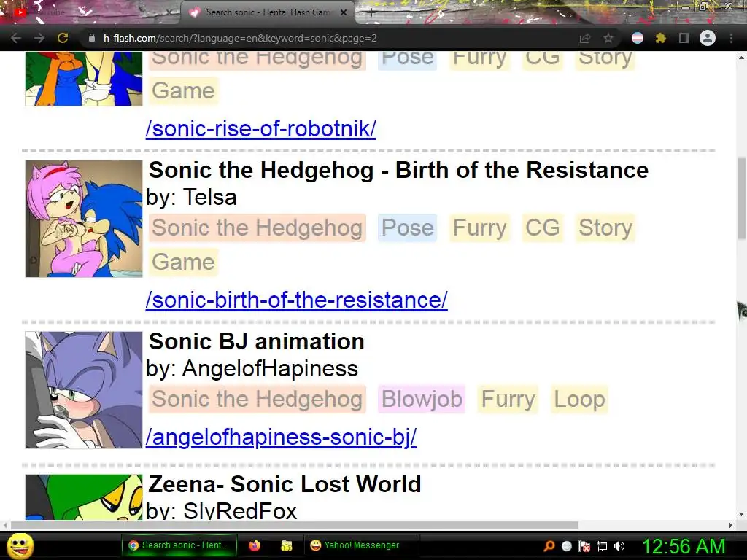
Task: Click the share page icon in address bar
Action: [584, 38]
